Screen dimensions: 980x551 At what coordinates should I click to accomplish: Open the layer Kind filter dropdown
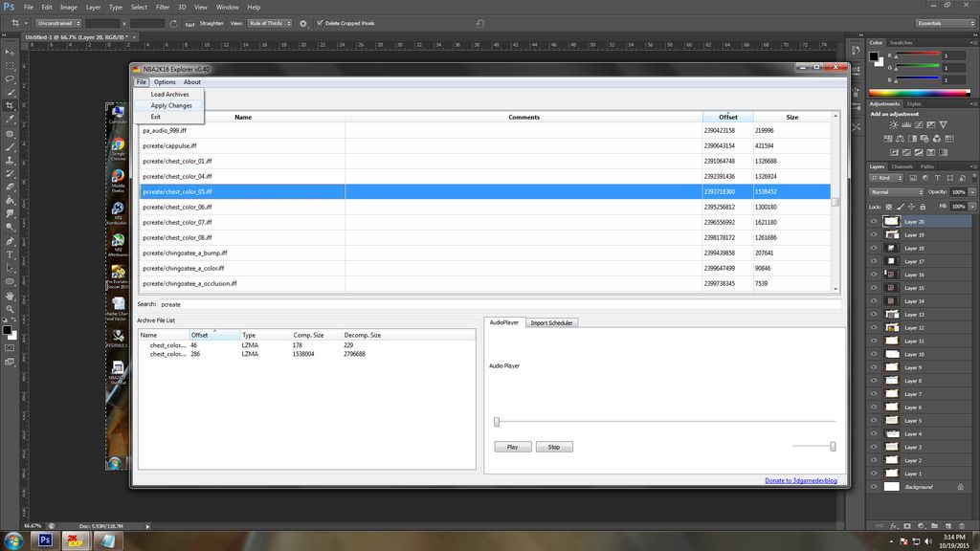(887, 178)
